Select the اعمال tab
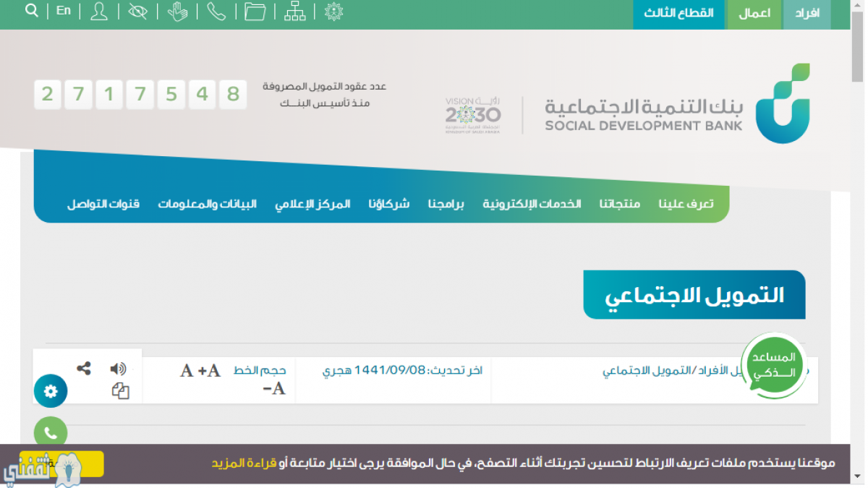Screen dimensions: 868x488 click(x=754, y=14)
